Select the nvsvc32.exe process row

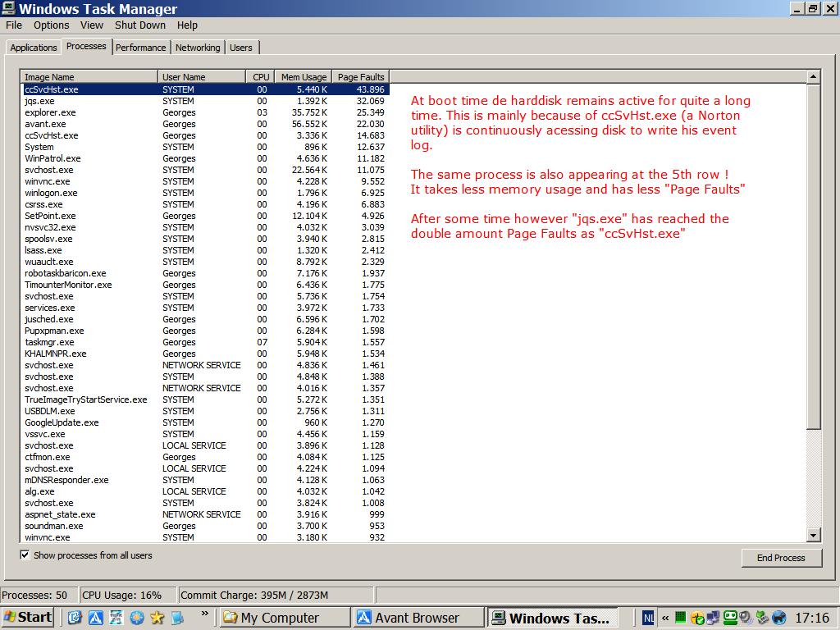coord(205,227)
